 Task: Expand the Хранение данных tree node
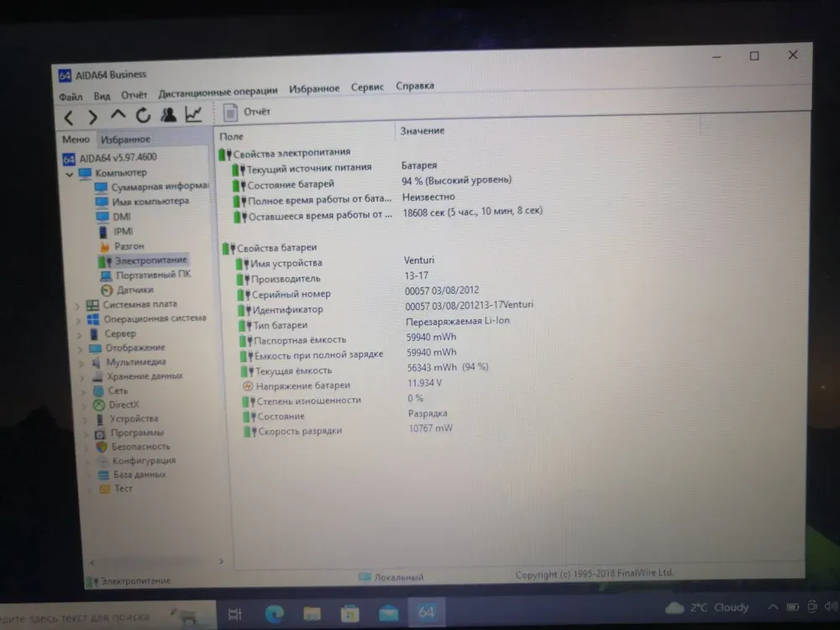[81, 377]
